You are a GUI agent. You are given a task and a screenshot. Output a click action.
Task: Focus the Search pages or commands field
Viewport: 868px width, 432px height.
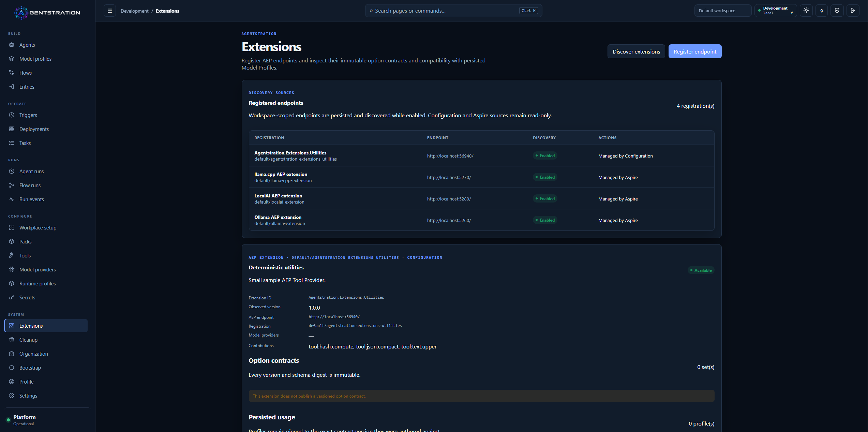coord(453,11)
